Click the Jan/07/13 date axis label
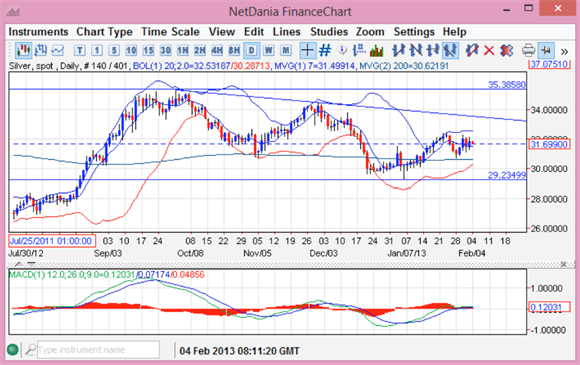The image size is (580, 365). [407, 253]
